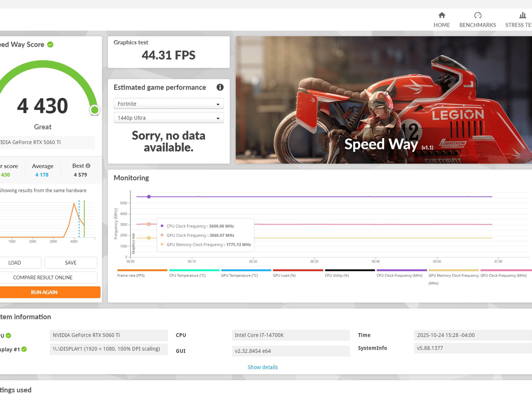Open the Stress Tests bar chart icon
This screenshot has height=399, width=532.
click(x=523, y=15)
